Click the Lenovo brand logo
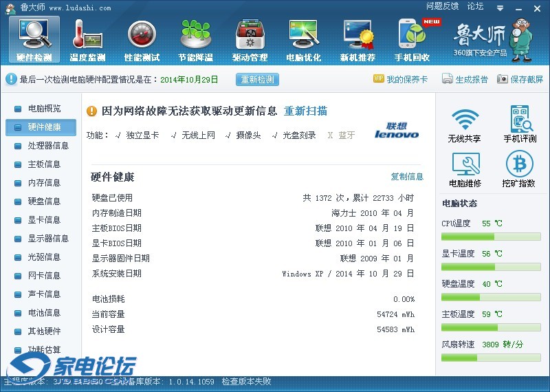 (397, 131)
